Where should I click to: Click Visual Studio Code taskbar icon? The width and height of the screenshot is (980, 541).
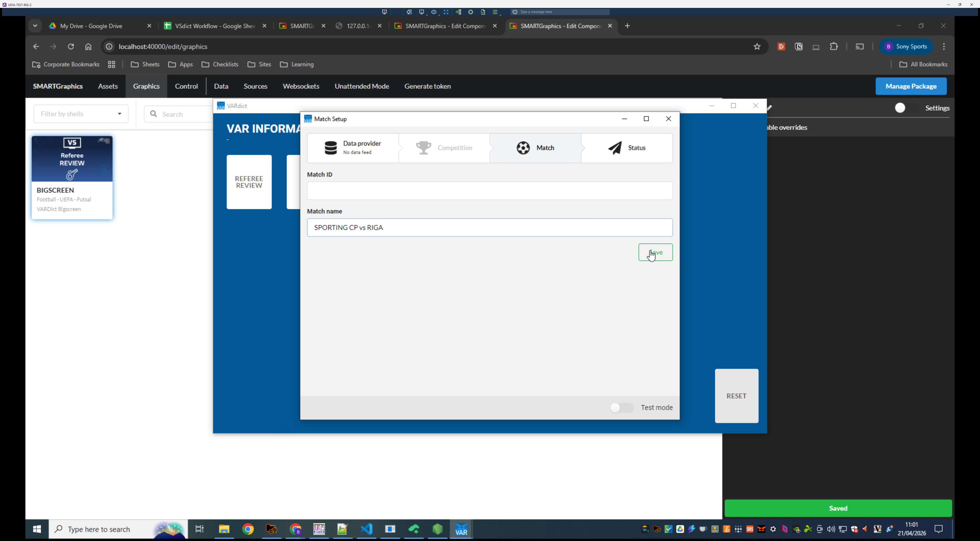coord(366,529)
